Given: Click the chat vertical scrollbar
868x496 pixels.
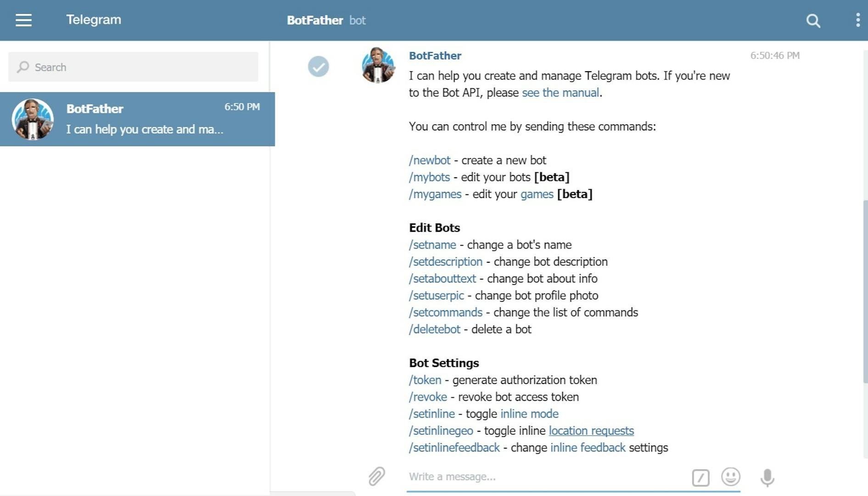Looking at the screenshot, I should 865,292.
